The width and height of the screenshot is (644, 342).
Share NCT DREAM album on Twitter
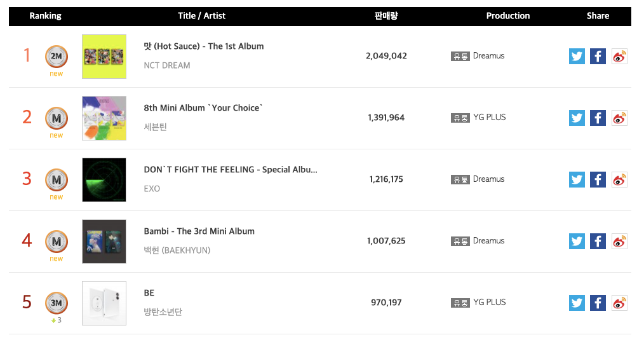pyautogui.click(x=577, y=57)
